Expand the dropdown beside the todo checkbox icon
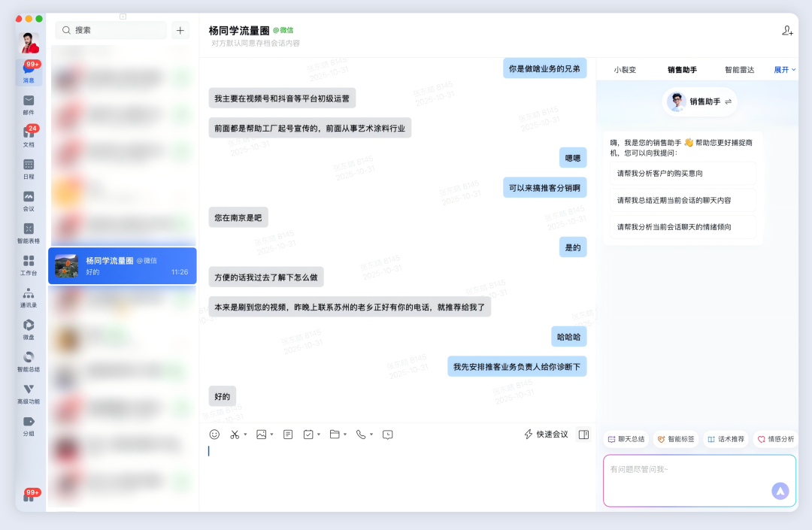812x530 pixels. (317, 435)
